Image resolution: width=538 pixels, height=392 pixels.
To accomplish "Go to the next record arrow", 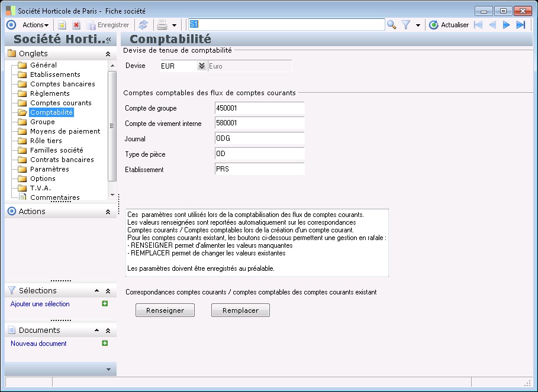I will click(507, 25).
